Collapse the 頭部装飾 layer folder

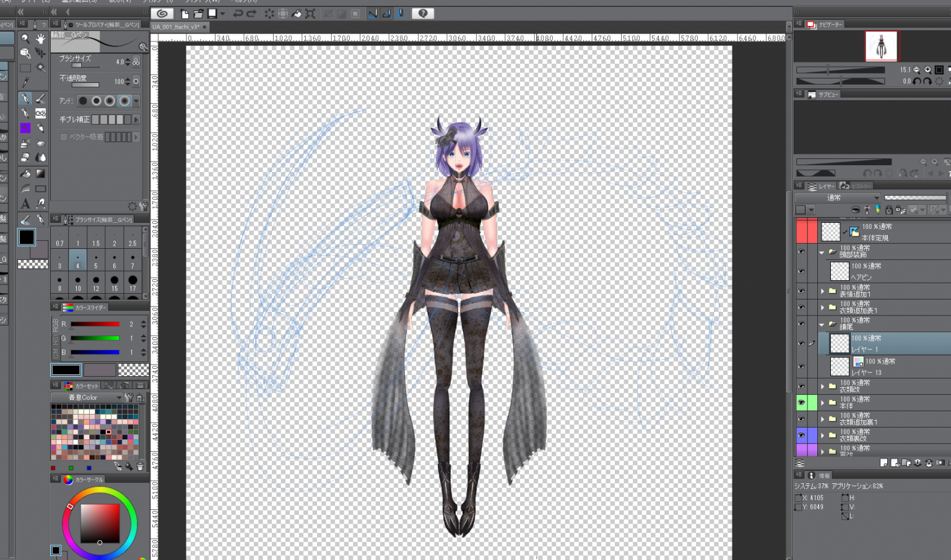click(x=822, y=252)
